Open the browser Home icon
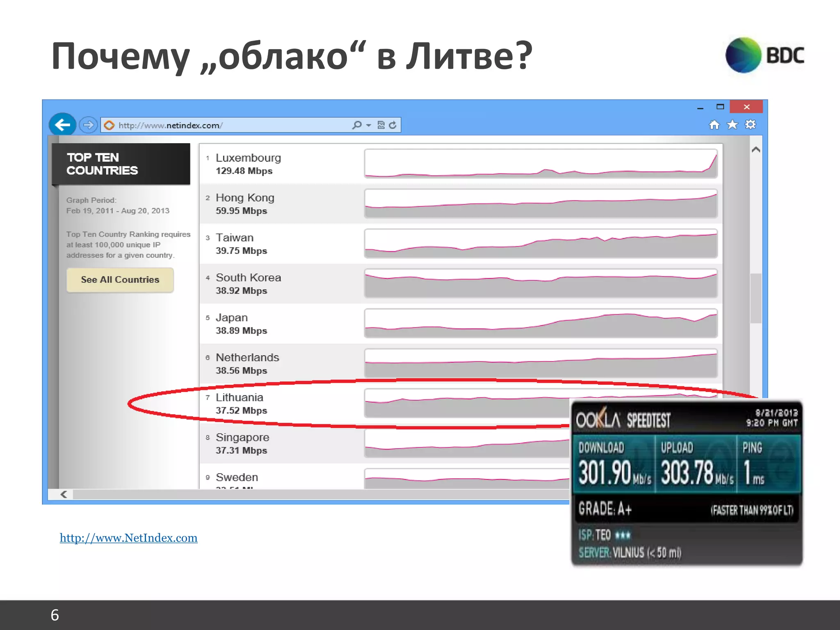Viewport: 840px width, 630px height. (x=714, y=125)
